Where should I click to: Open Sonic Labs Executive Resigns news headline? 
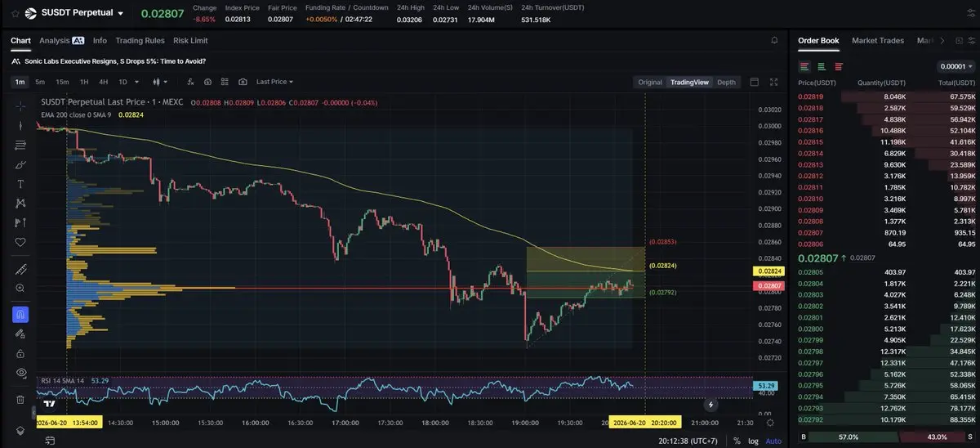click(114, 61)
